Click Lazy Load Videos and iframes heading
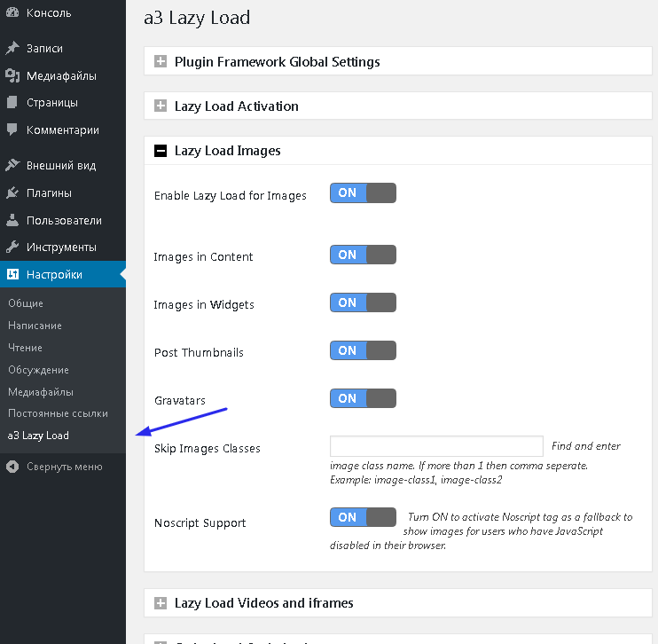The image size is (658, 644). tap(264, 603)
